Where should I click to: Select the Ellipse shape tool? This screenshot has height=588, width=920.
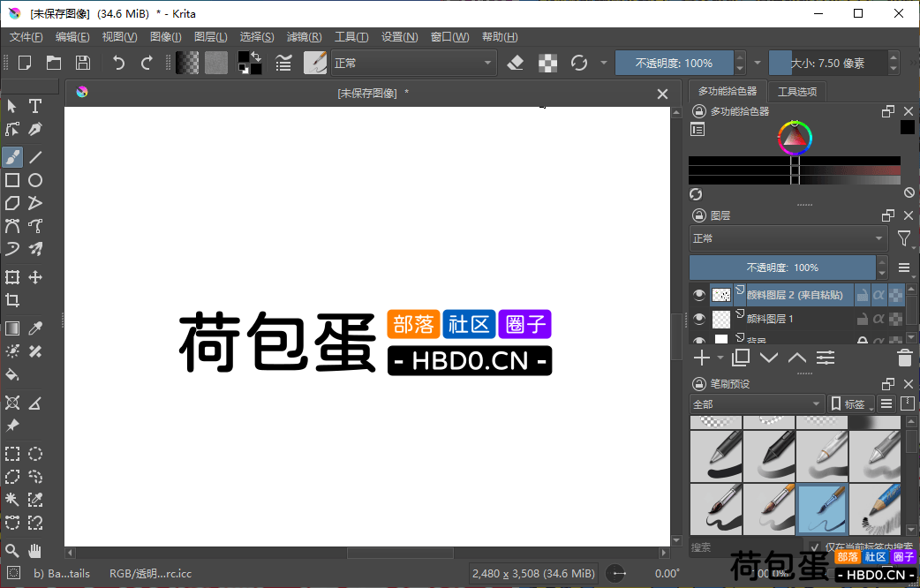pos(35,180)
